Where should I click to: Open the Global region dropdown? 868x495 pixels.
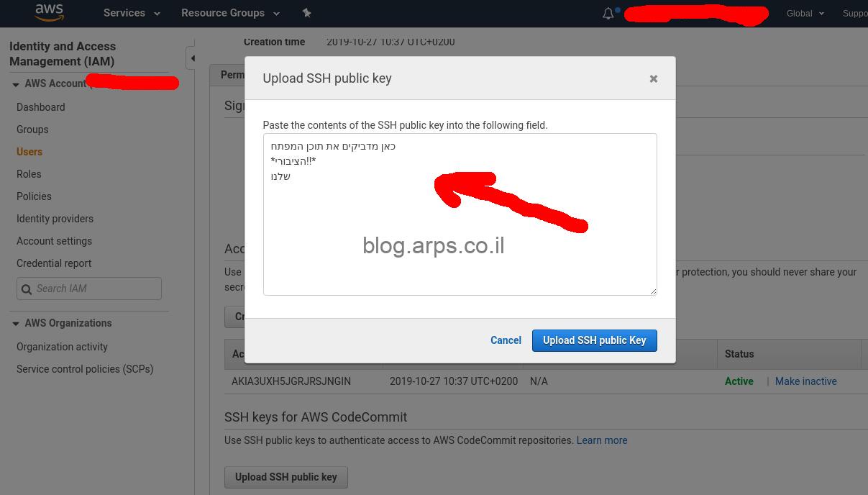click(x=805, y=13)
